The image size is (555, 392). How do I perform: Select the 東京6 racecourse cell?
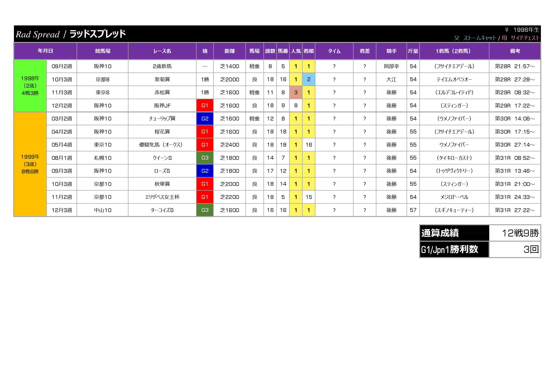tap(102, 92)
